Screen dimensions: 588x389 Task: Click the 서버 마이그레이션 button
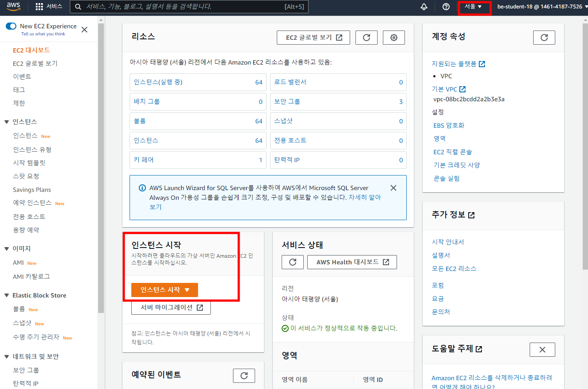(171, 308)
